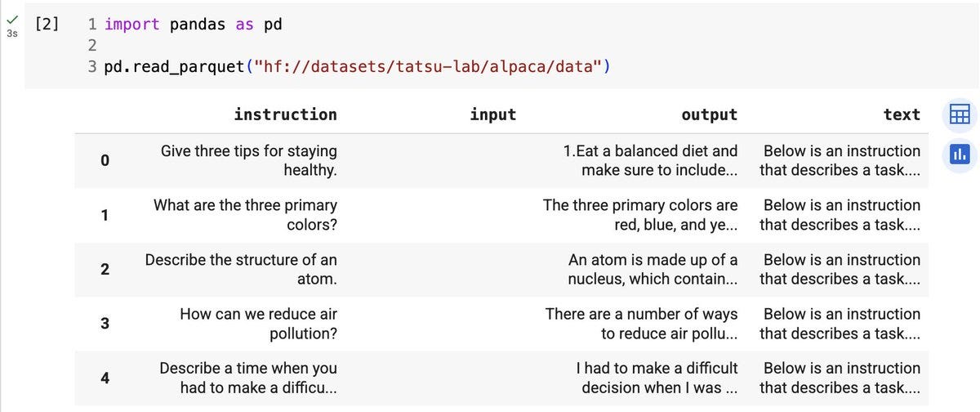Click the suggest charts icon
The height and width of the screenshot is (412, 980).
[x=959, y=154]
